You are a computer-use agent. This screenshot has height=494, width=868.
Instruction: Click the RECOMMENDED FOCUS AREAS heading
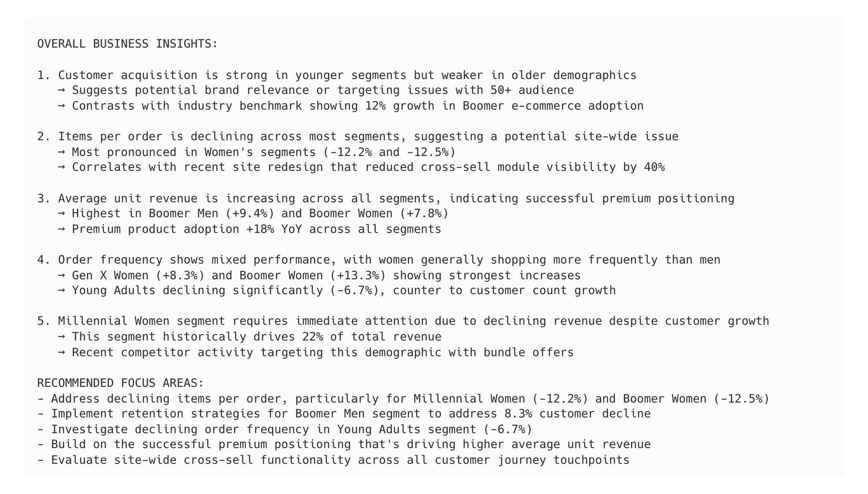tap(120, 383)
